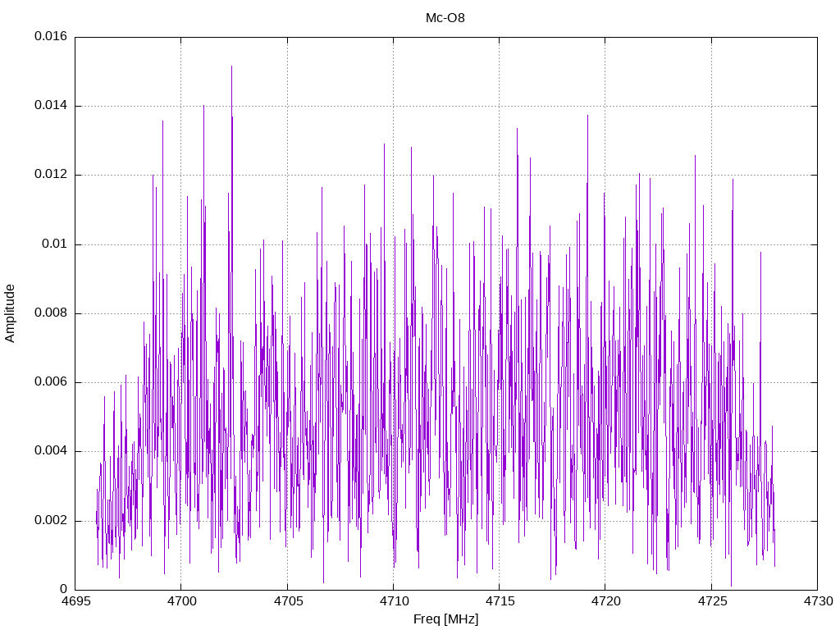Click the 4705 x-axis tick label

pyautogui.click(x=287, y=601)
